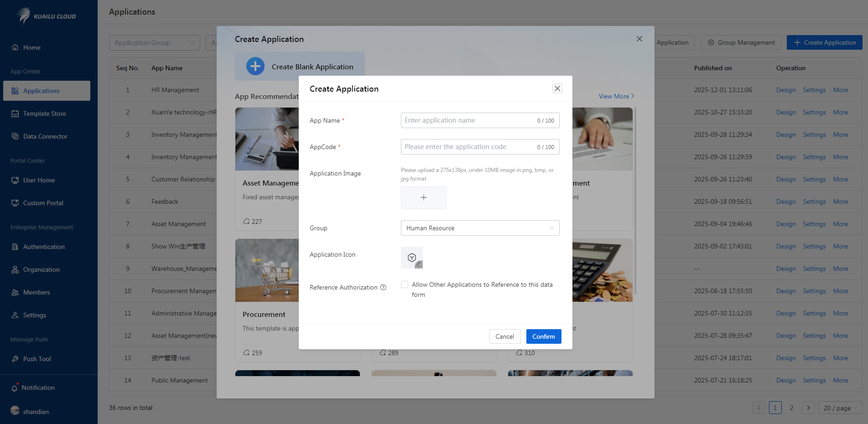Open the Human Resource group dropdown
This screenshot has width=868, height=424.
480,228
